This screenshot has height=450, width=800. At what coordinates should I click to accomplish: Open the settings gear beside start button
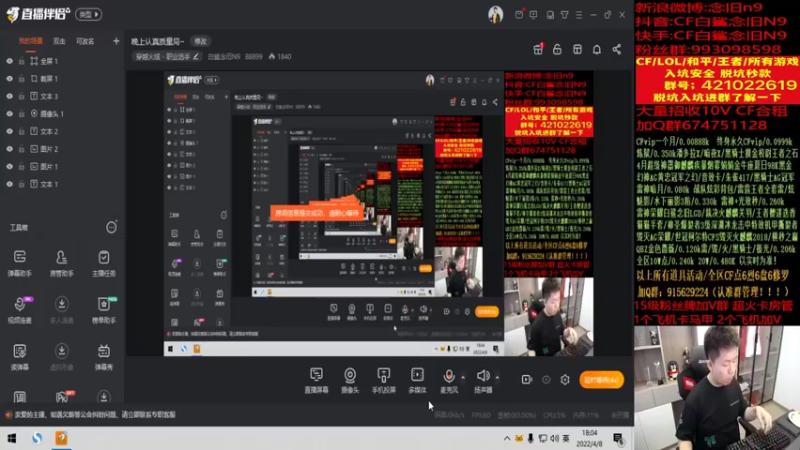[565, 380]
